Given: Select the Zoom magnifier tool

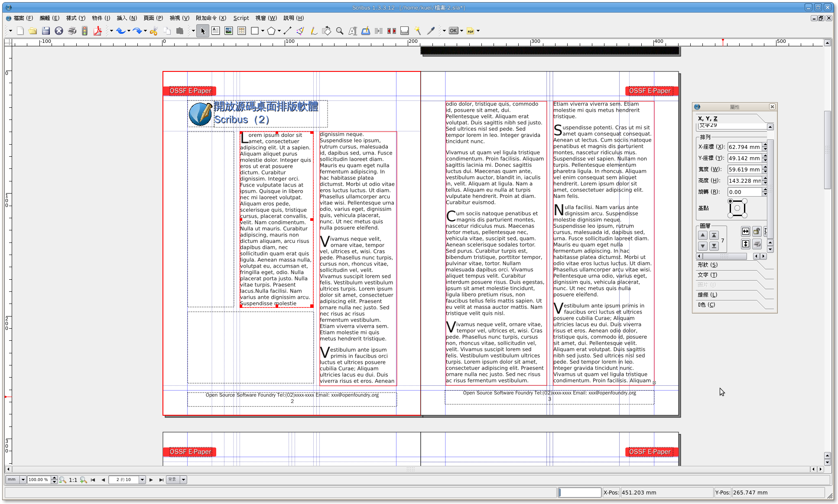Looking at the screenshot, I should tap(340, 31).
